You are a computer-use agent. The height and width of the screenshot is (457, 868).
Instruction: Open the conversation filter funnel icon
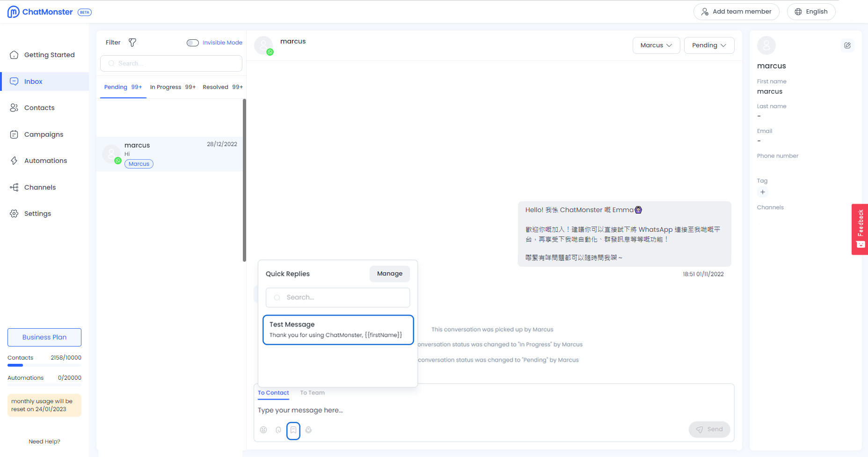click(x=132, y=43)
